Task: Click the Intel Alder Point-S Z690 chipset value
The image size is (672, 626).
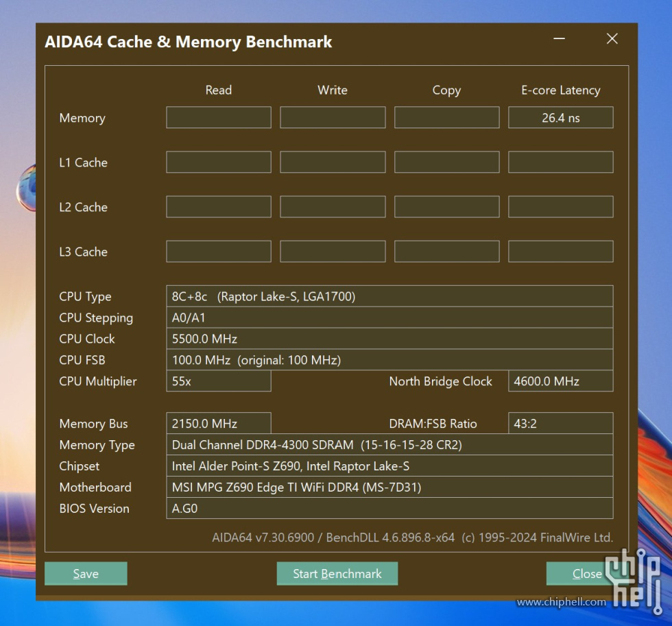Action: [x=389, y=466]
